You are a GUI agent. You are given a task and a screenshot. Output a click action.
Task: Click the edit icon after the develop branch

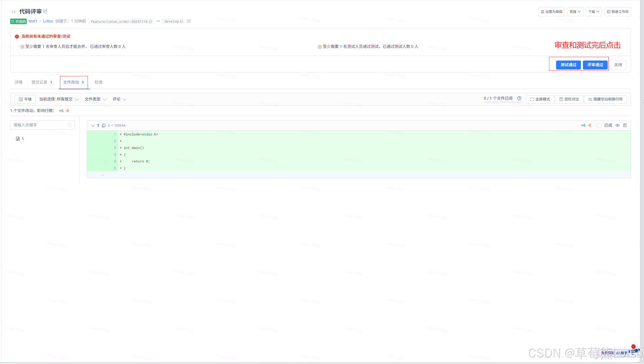coord(189,21)
